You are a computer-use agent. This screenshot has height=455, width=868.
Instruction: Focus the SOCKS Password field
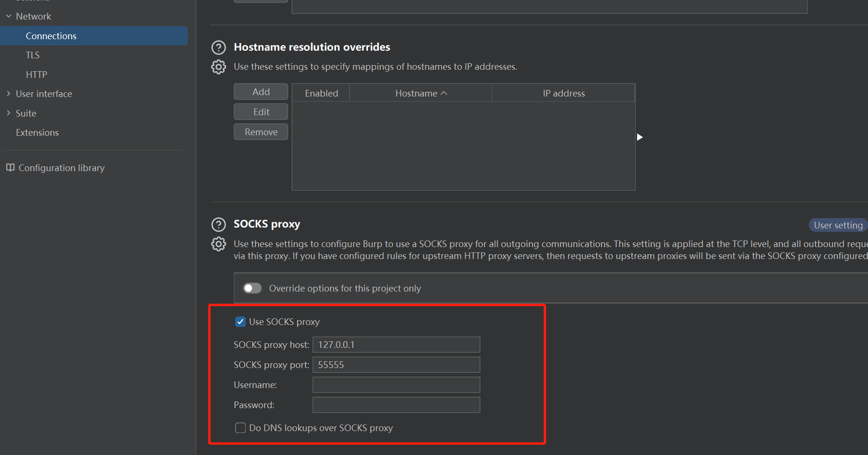(x=396, y=405)
